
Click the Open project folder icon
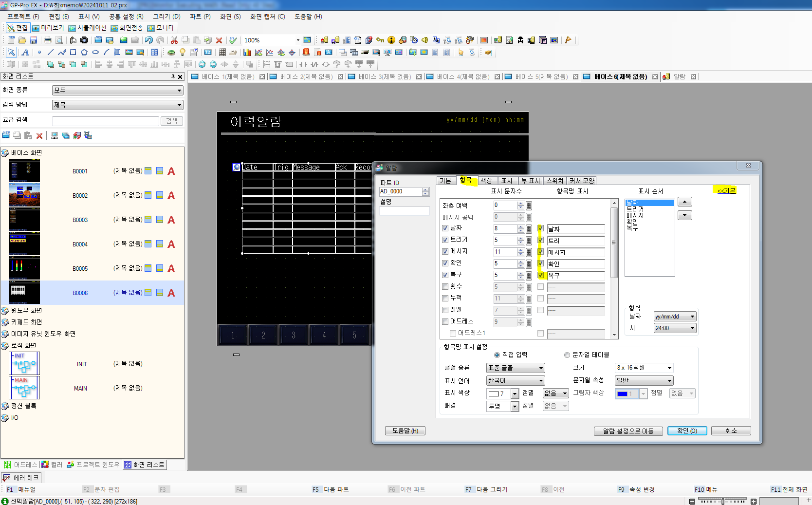click(22, 40)
